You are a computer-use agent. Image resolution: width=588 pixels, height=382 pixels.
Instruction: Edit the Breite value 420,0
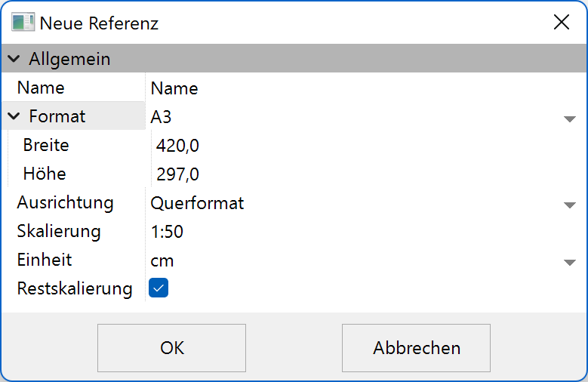(x=177, y=146)
